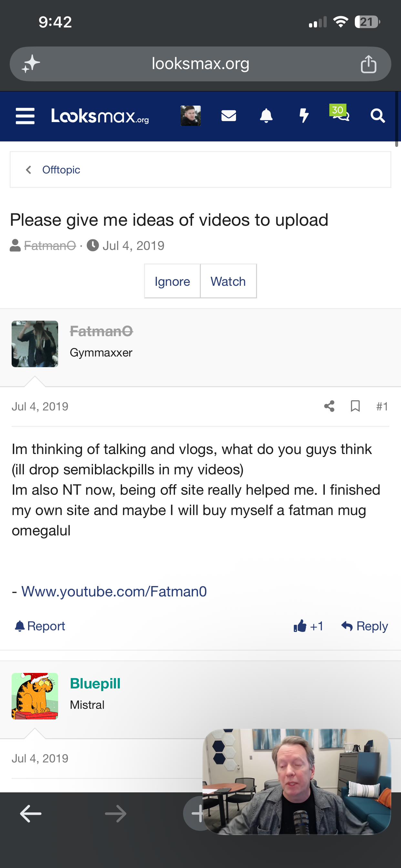Open the notifications bell icon
Image resolution: width=401 pixels, height=868 pixels.
[x=266, y=116]
